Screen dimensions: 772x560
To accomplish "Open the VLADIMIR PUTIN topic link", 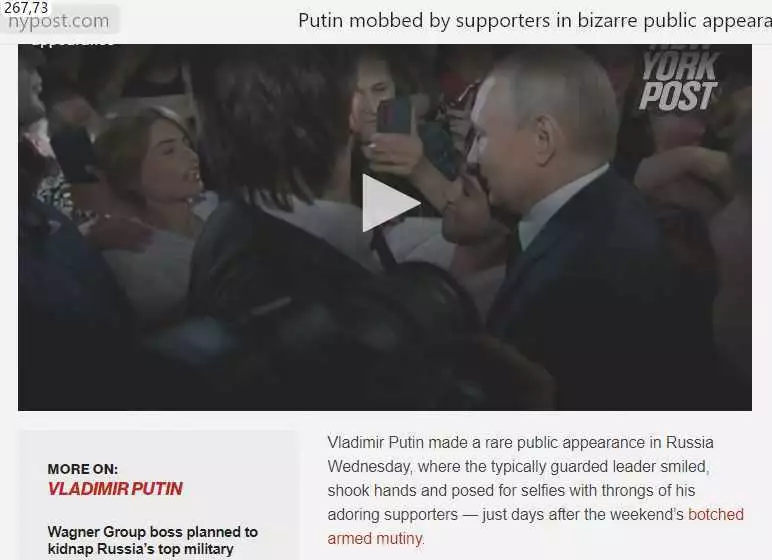I will coord(115,489).
